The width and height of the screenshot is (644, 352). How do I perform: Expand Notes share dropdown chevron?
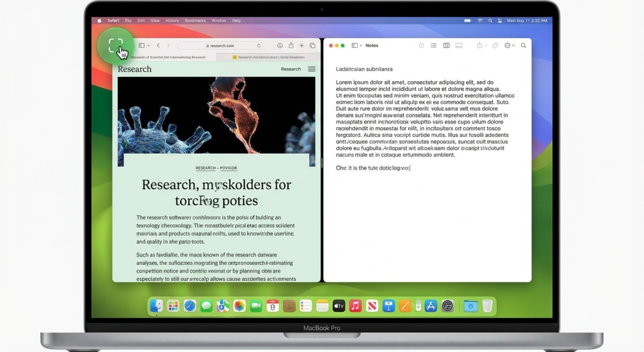pyautogui.click(x=486, y=46)
